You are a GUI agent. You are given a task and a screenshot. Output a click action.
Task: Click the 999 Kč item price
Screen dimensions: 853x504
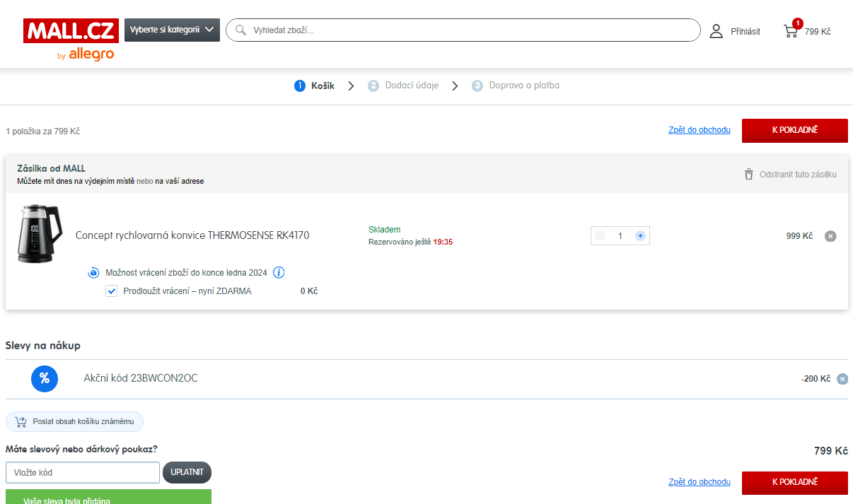pos(799,236)
